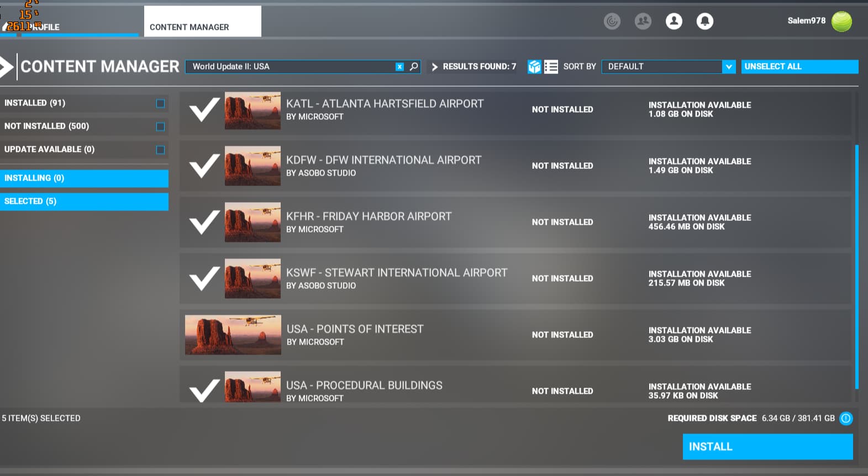Uncheck KATL Atlanta Hartsfield Airport checkmark

click(204, 110)
